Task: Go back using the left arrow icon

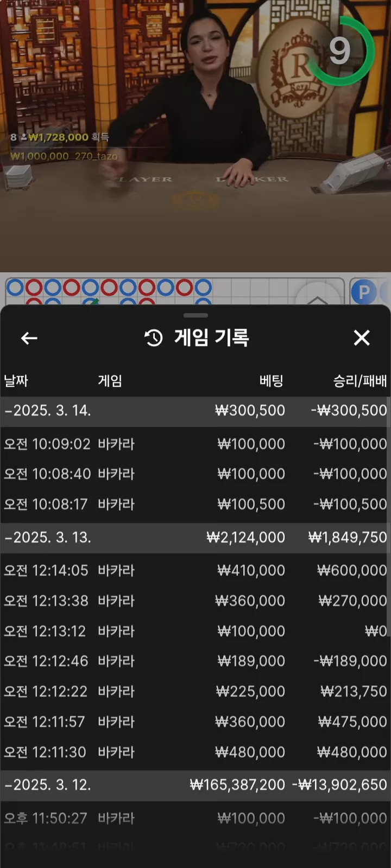Action: [29, 338]
